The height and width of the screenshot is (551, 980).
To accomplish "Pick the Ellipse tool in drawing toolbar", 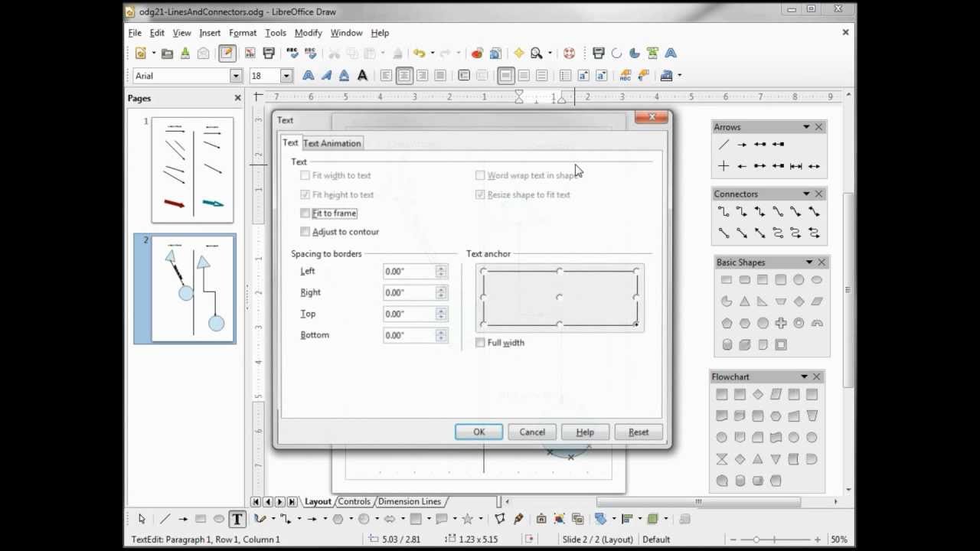I will (218, 519).
